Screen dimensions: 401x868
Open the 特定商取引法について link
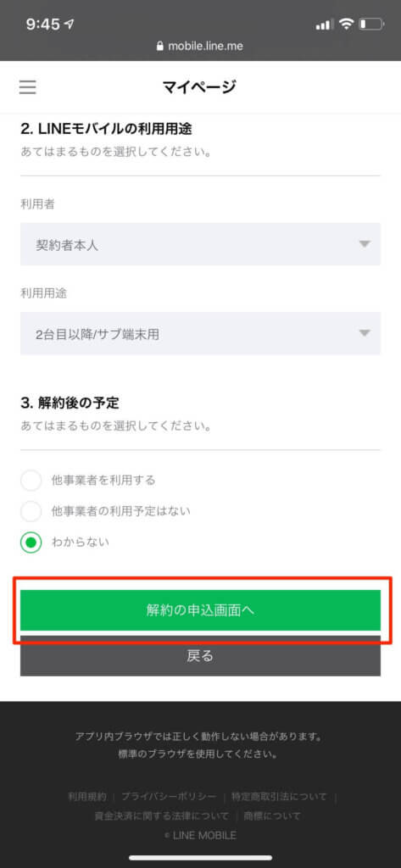(x=279, y=797)
